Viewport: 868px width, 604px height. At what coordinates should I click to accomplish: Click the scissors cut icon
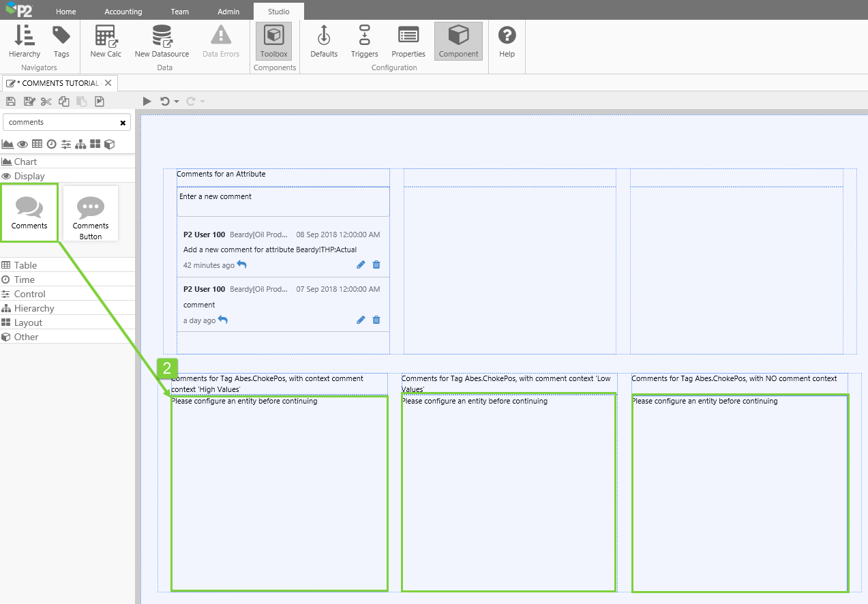click(46, 102)
